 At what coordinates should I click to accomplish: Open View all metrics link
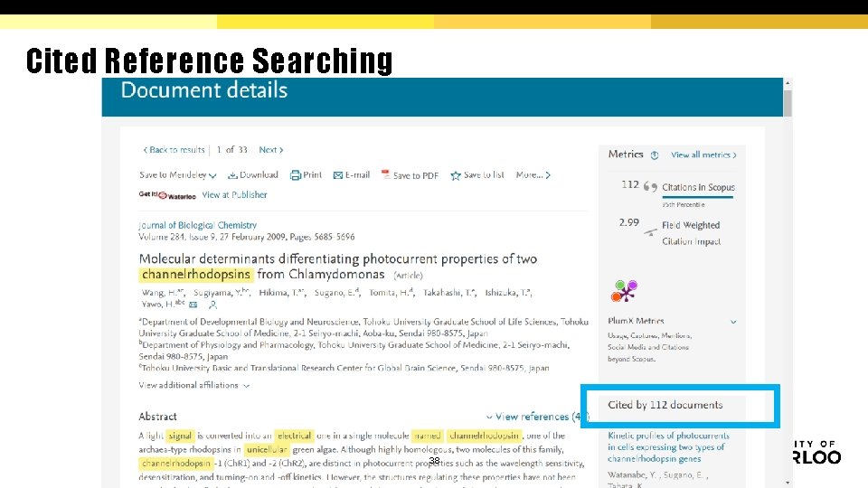(703, 155)
